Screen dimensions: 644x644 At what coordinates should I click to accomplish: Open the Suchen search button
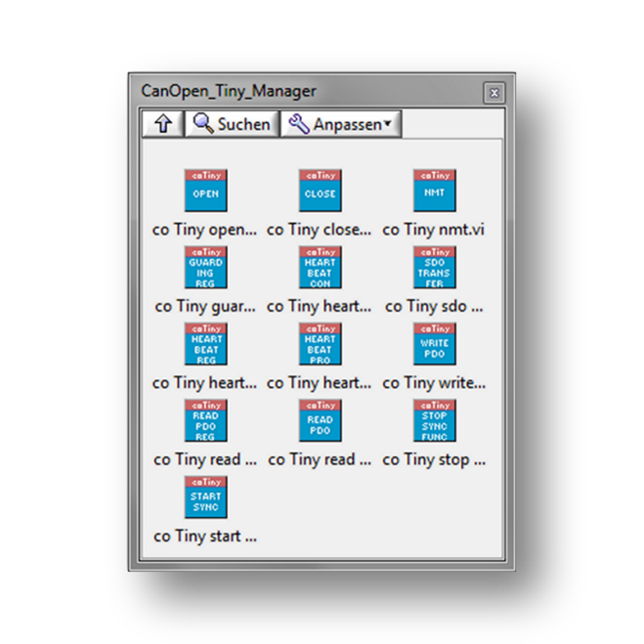232,124
